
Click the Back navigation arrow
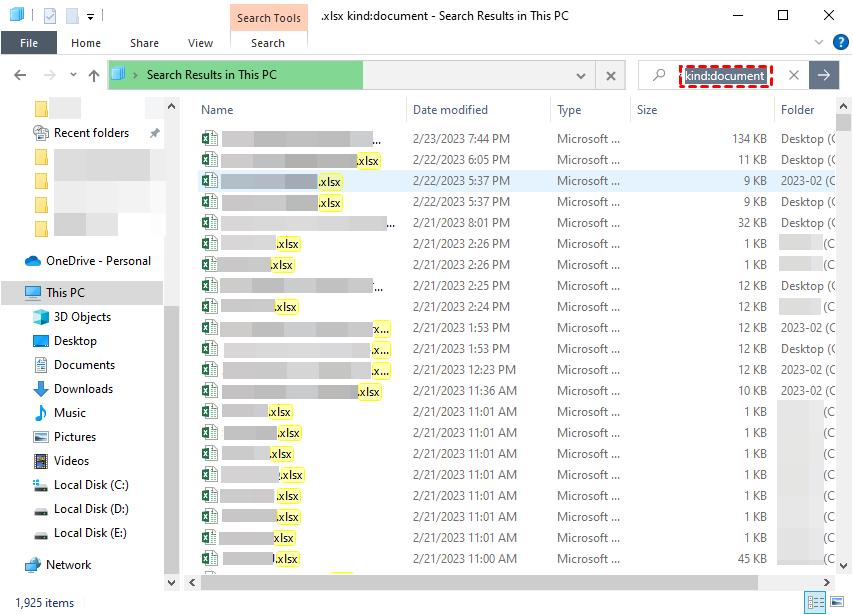pyautogui.click(x=20, y=75)
